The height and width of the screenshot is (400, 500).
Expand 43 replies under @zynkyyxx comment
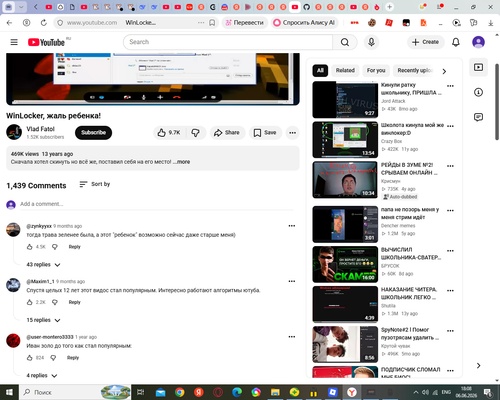point(43,265)
